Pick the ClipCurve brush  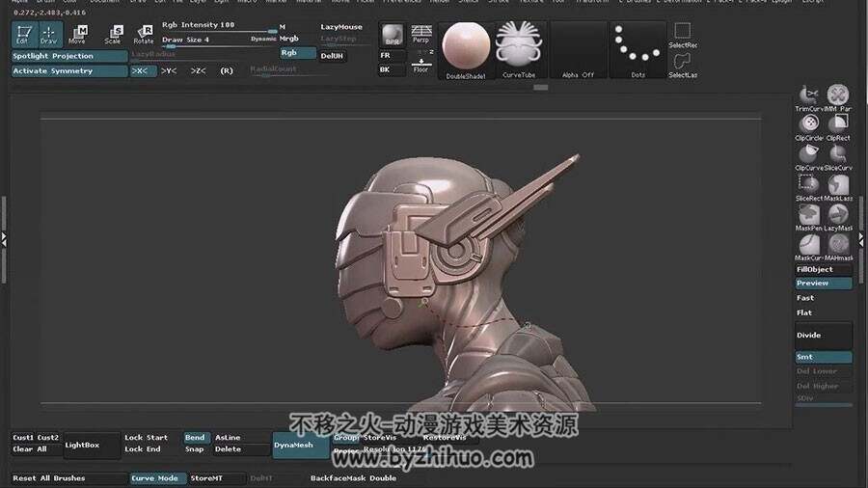tap(809, 158)
